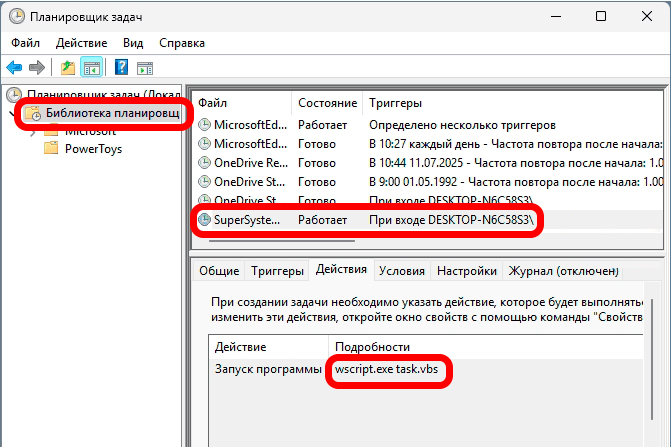Minimize the Планировщик задач window

pyautogui.click(x=556, y=17)
